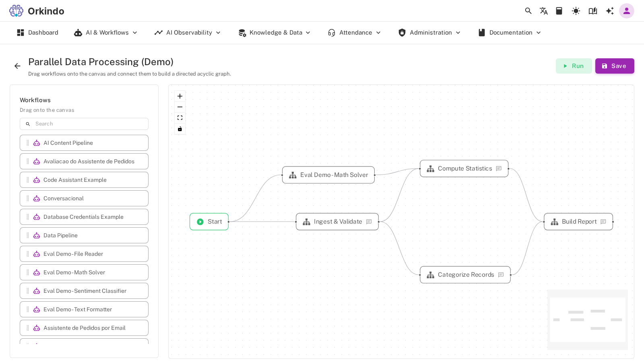Fit view on the canvas

(x=180, y=118)
